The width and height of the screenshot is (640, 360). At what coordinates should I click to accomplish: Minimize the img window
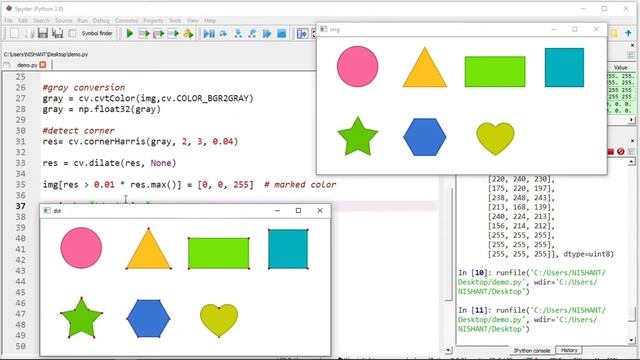pos(554,29)
